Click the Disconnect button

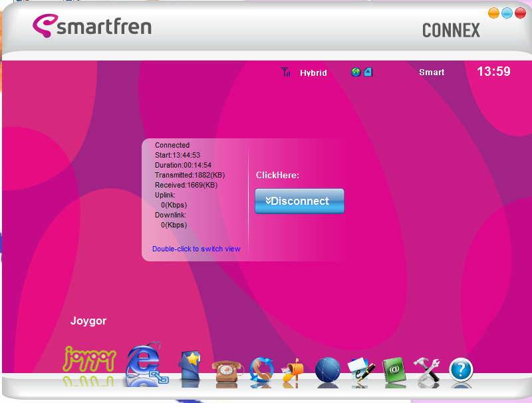point(299,201)
